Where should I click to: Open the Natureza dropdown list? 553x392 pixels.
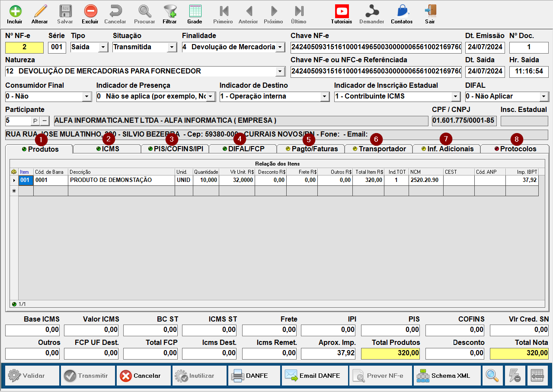click(x=280, y=71)
